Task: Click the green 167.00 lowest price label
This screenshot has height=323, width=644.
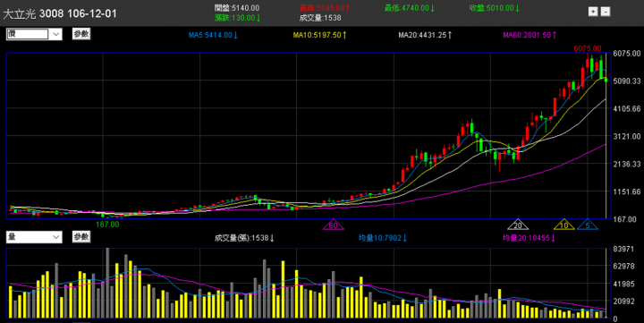Action: pos(107,225)
